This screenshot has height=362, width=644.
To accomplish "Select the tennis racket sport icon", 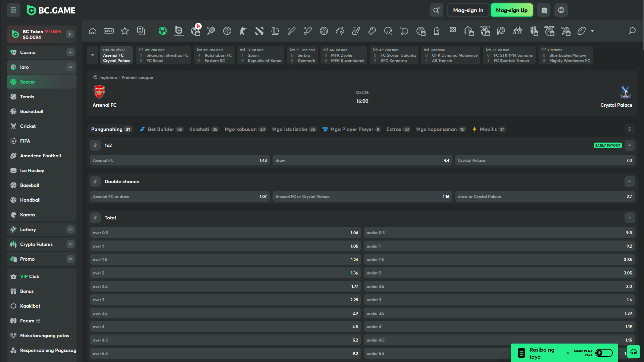I will [211, 31].
